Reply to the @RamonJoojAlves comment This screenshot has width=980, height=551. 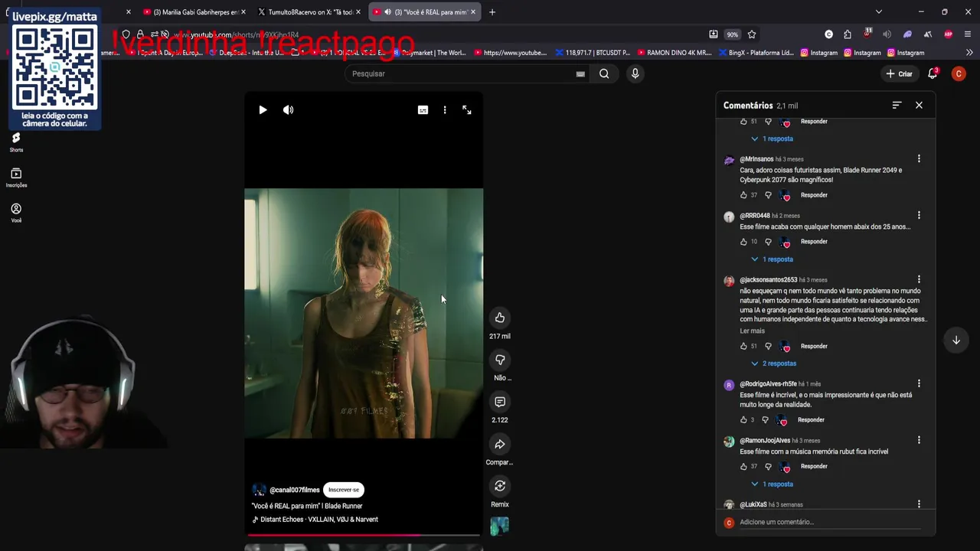814,467
